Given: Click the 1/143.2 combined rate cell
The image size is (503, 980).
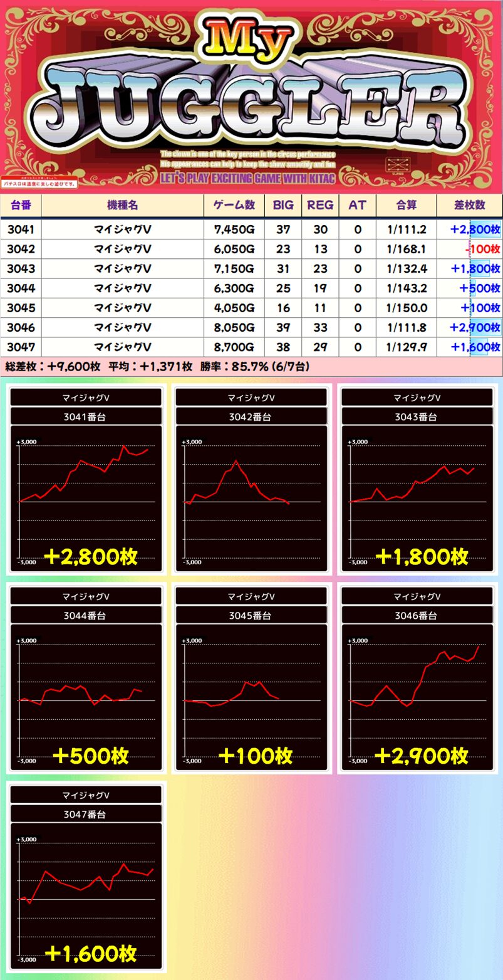Looking at the screenshot, I should [x=407, y=288].
